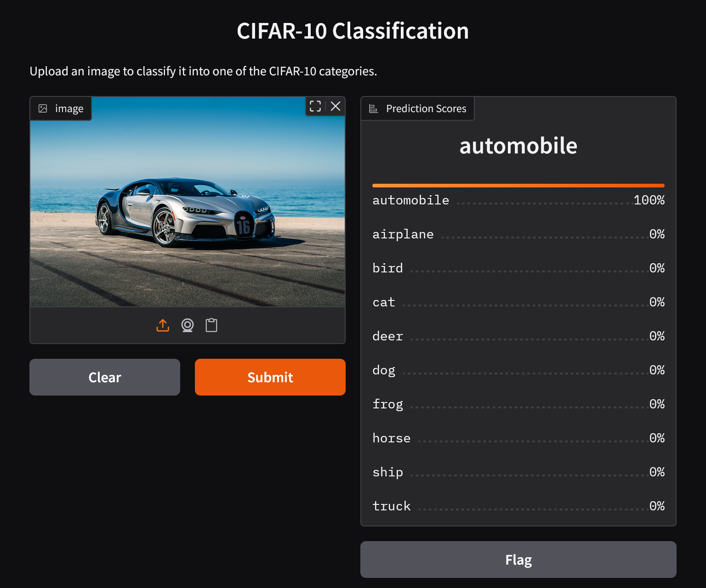This screenshot has width=706, height=588.
Task: Open the webcam capture source
Action: click(x=187, y=325)
